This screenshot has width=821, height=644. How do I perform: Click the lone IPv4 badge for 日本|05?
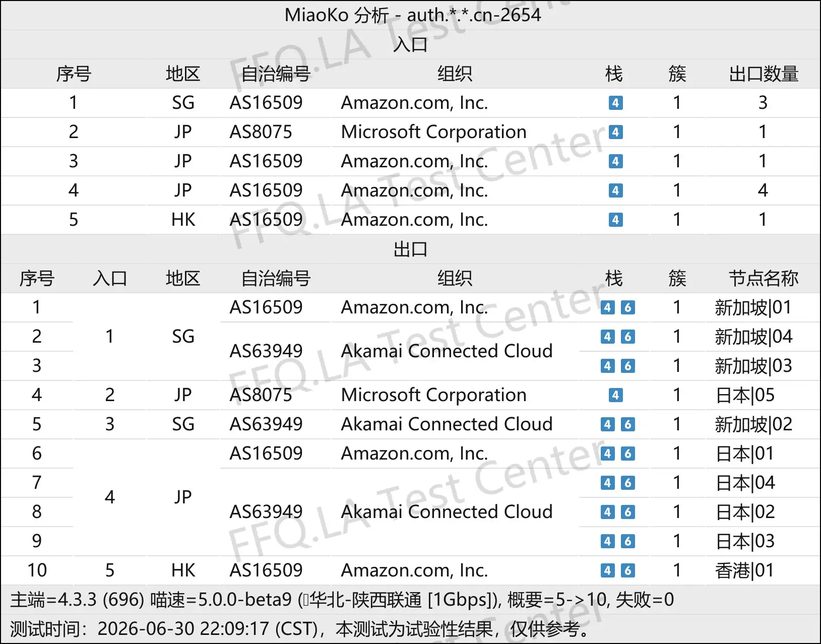(x=615, y=395)
